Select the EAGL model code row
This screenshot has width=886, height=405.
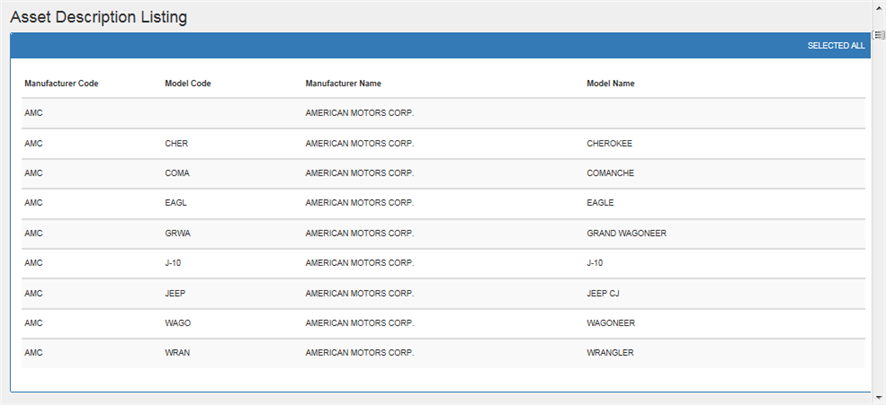click(x=443, y=203)
